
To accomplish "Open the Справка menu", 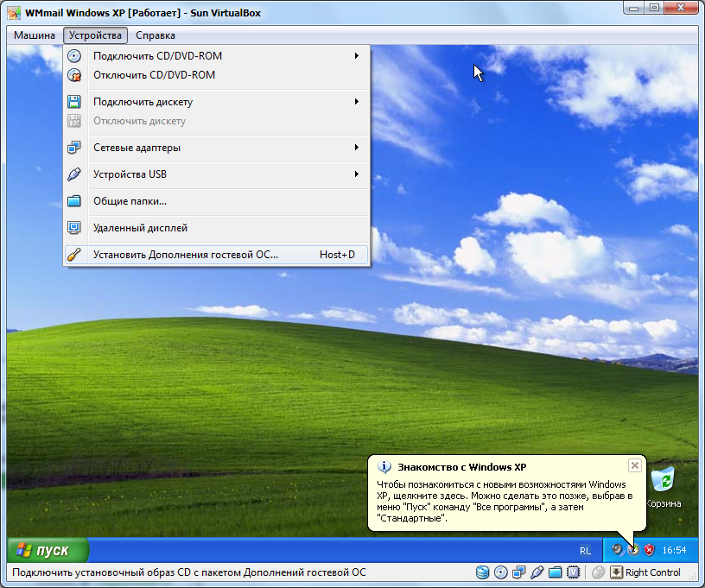I will pyautogui.click(x=156, y=35).
